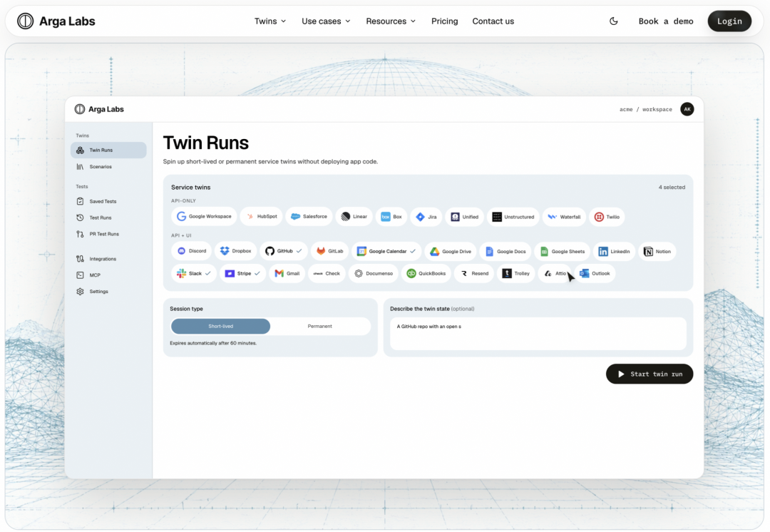Click the QuickBooks logo icon
The image size is (770, 532).
click(411, 274)
